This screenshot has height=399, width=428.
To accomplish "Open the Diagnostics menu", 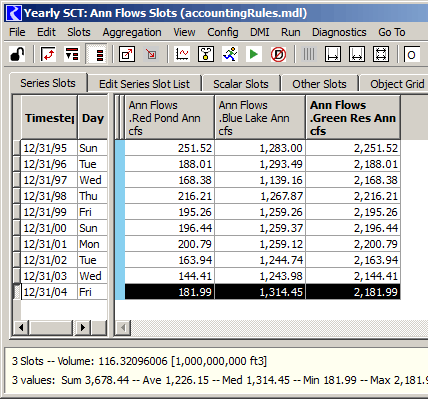I will click(339, 32).
